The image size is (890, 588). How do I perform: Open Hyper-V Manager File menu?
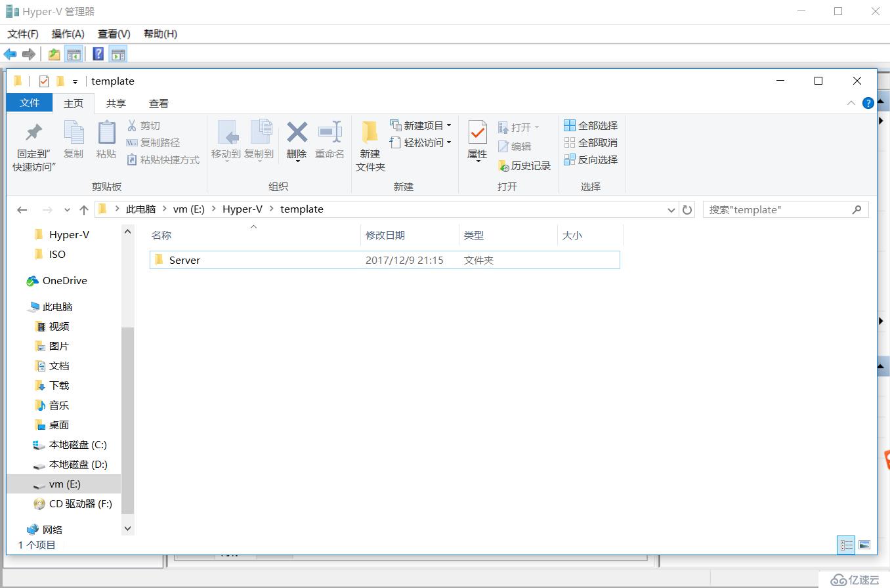[x=23, y=33]
